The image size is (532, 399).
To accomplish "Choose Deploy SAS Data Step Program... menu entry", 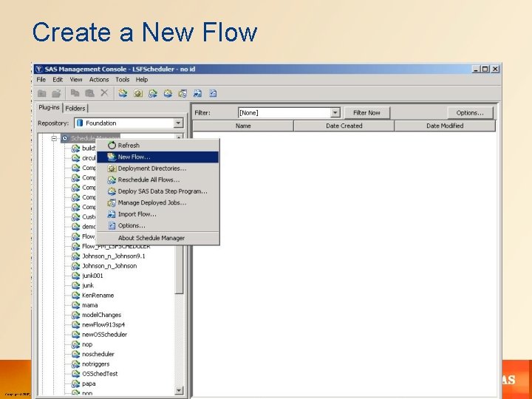I will [158, 191].
